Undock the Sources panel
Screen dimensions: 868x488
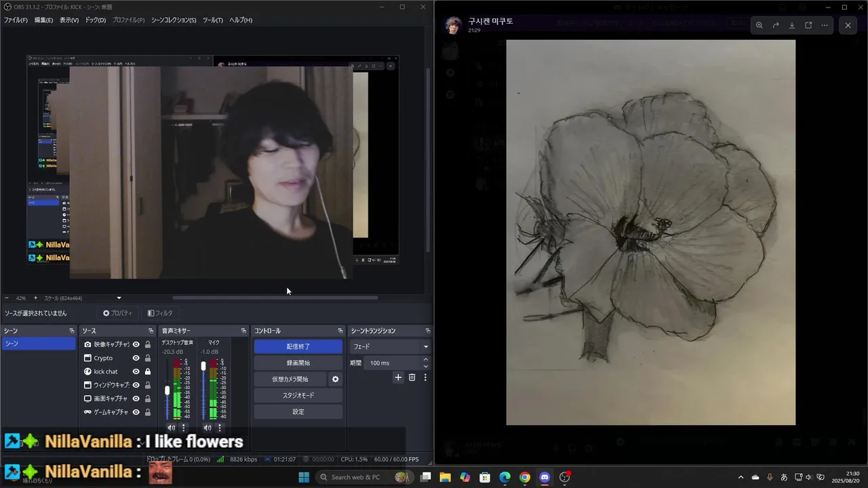[x=151, y=331]
